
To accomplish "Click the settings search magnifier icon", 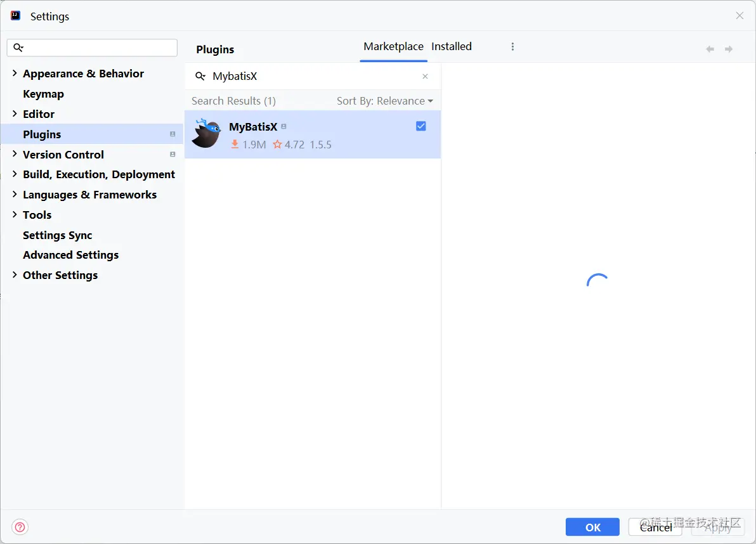I will 18,47.
